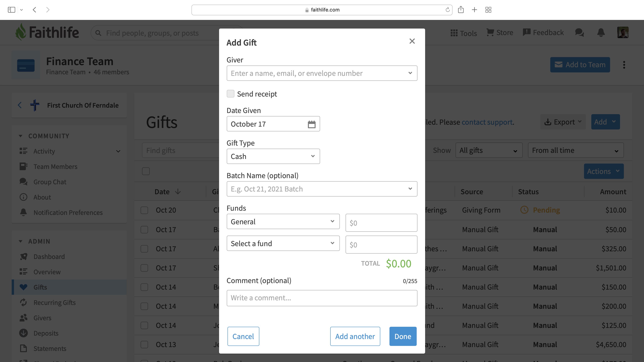Click the Faithlife logo
This screenshot has width=644, height=362.
click(47, 33)
